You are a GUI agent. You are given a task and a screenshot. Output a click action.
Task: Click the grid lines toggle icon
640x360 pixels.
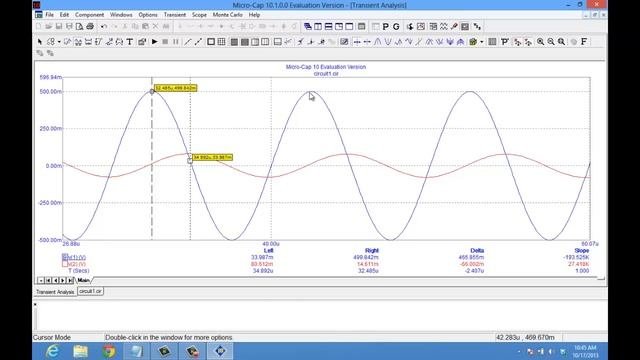(221, 42)
